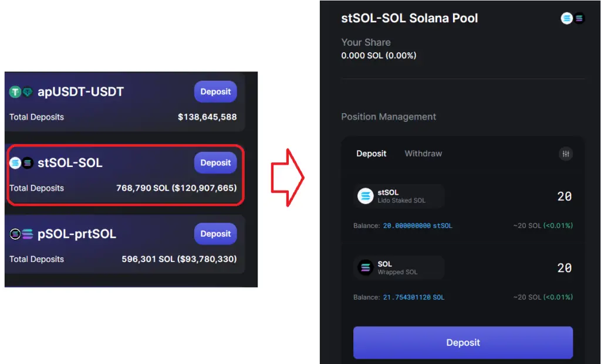601x364 pixels.
Task: Open the SOL Wrapped SOL selector
Action: pyautogui.click(x=399, y=267)
